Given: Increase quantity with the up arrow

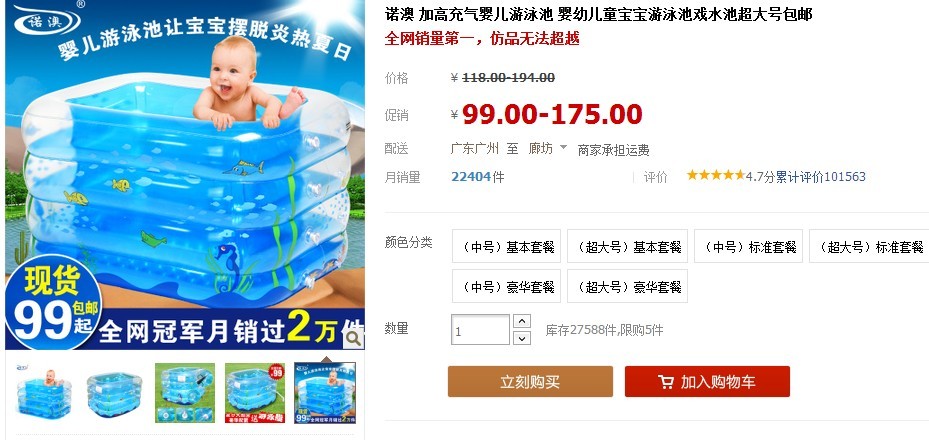Looking at the screenshot, I should tap(521, 321).
